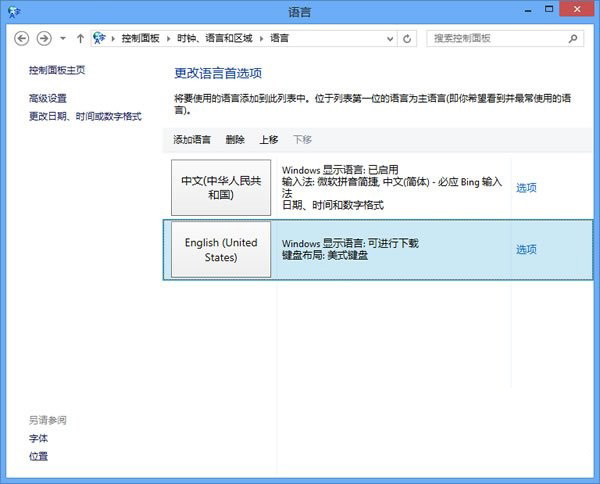
Task: Maximize the 语言 window
Action: pyautogui.click(x=549, y=9)
